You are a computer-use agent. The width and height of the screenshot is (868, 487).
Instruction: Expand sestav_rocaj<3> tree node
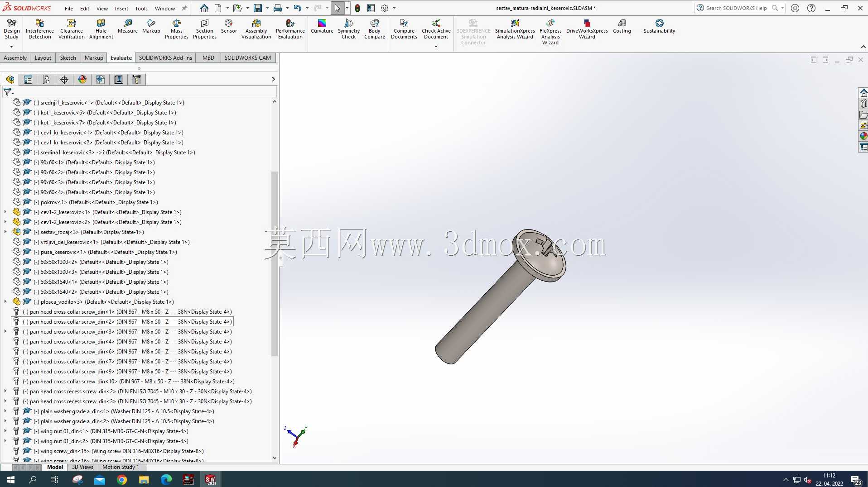(5, 232)
